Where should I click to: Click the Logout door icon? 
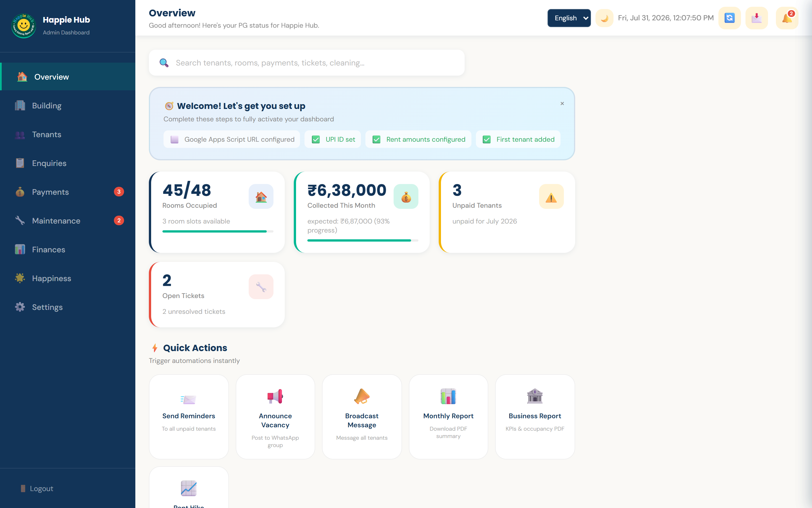23,488
